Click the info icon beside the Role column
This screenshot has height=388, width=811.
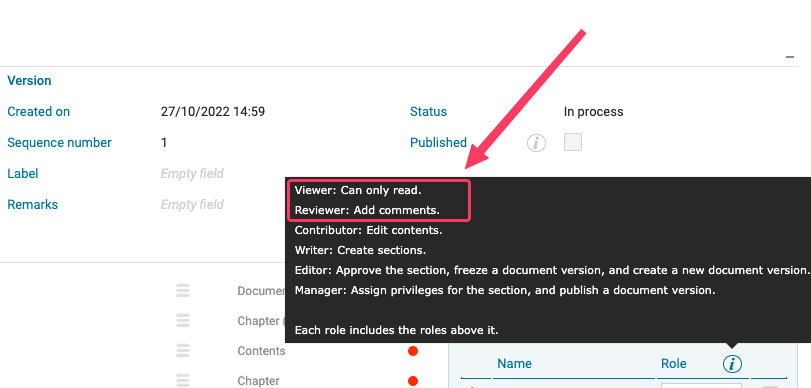(732, 364)
